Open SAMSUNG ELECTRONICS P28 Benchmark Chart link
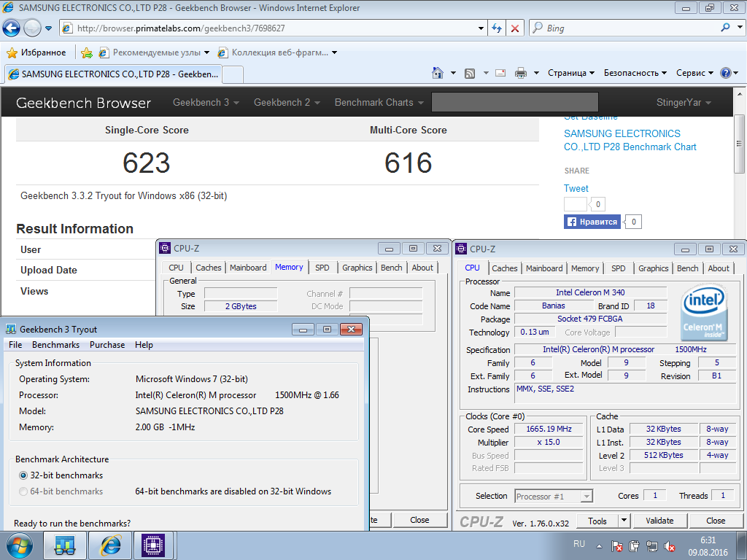 pos(630,141)
